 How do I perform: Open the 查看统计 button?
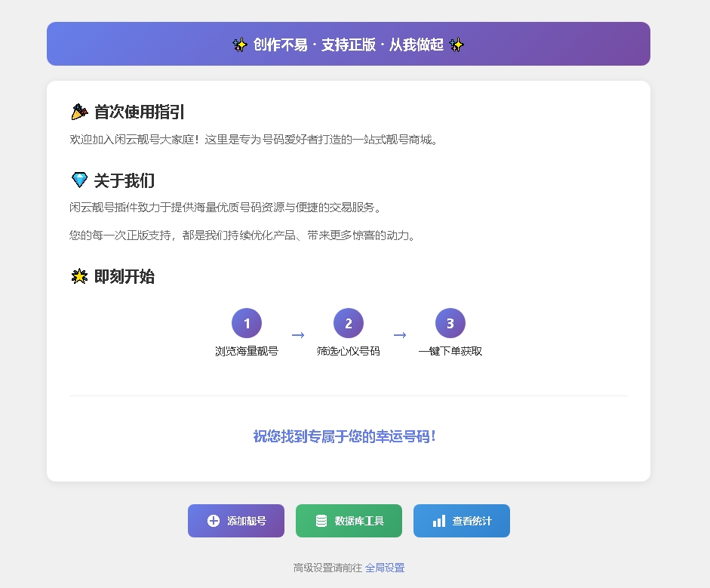point(462,521)
